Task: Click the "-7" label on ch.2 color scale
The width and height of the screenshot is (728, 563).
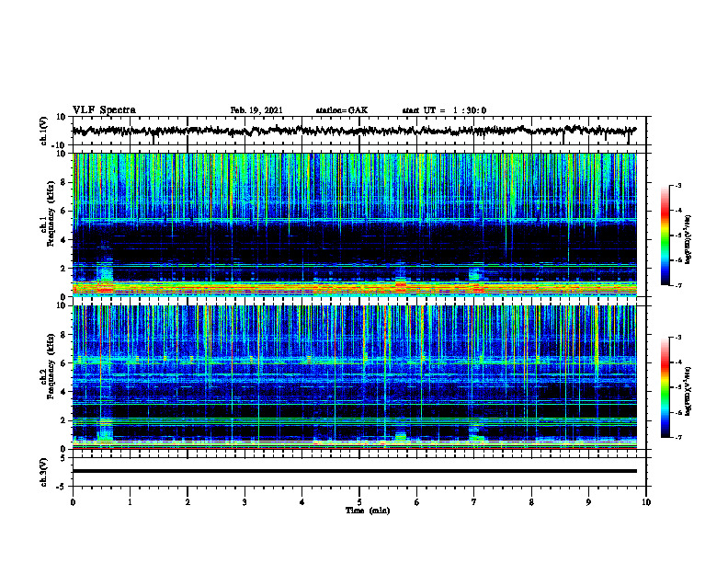Action: pyautogui.click(x=677, y=438)
